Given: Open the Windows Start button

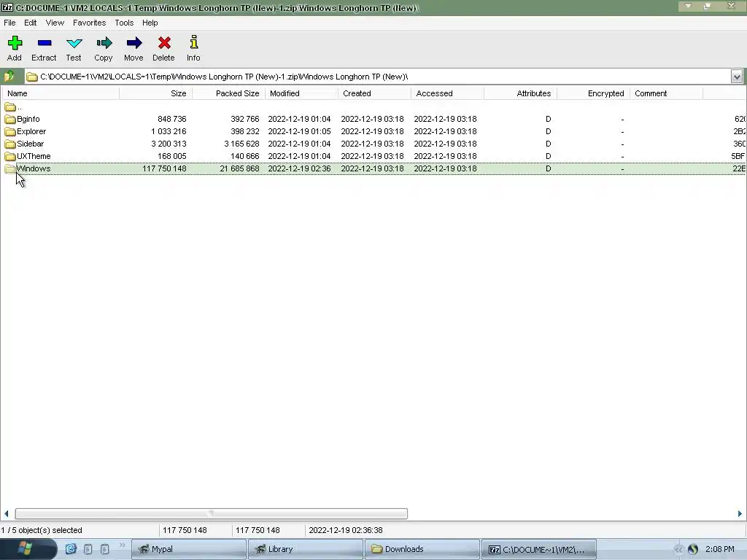Looking at the screenshot, I should tap(28, 549).
